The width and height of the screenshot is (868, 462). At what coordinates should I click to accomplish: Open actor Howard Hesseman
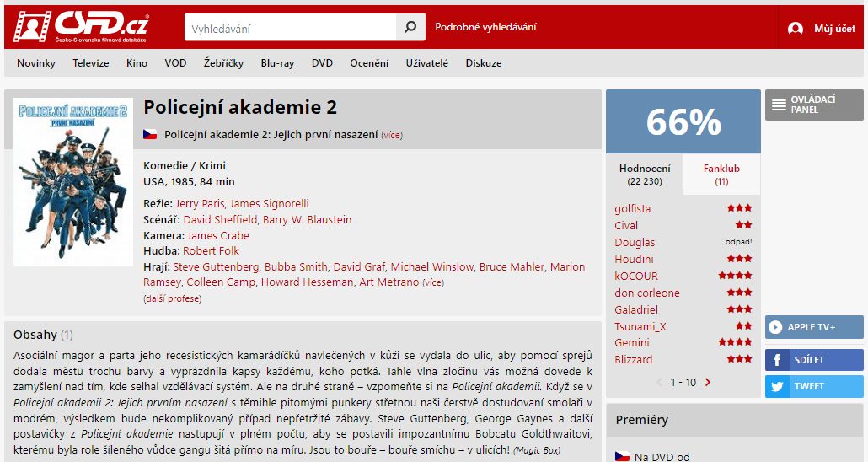click(308, 282)
